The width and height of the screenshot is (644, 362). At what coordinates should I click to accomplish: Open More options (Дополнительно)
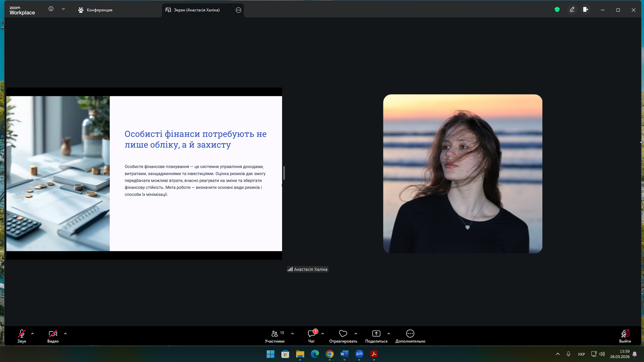[410, 334]
